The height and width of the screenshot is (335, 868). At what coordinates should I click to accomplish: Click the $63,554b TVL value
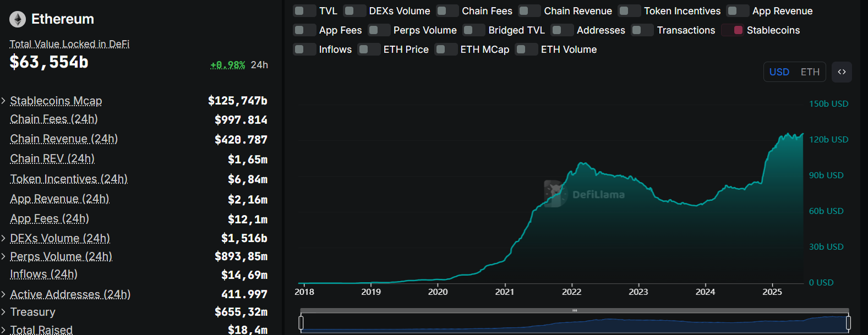[49, 62]
